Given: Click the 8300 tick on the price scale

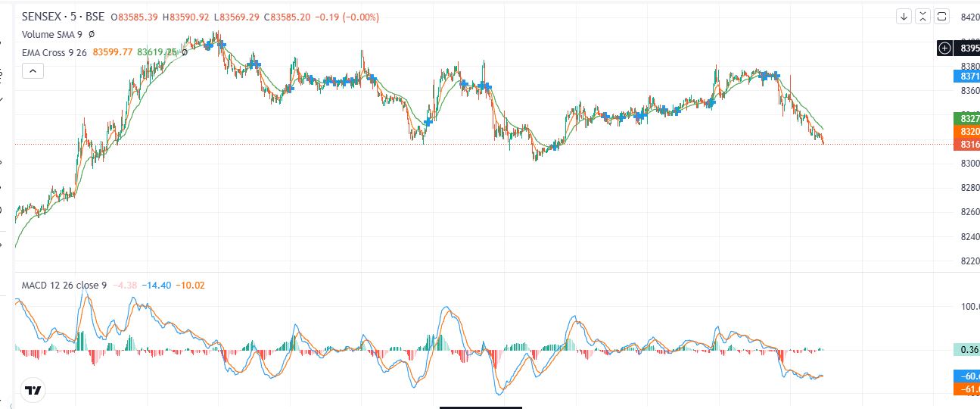Looking at the screenshot, I should click(969, 164).
